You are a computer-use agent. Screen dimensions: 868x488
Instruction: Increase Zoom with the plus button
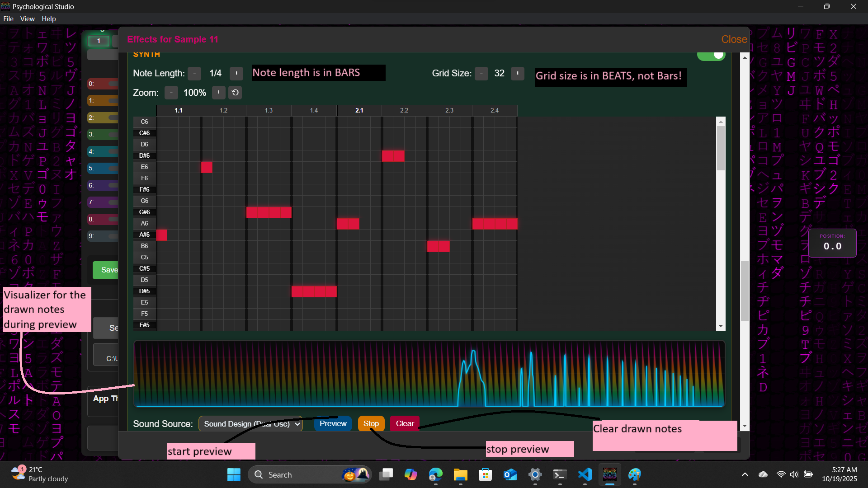tap(219, 93)
